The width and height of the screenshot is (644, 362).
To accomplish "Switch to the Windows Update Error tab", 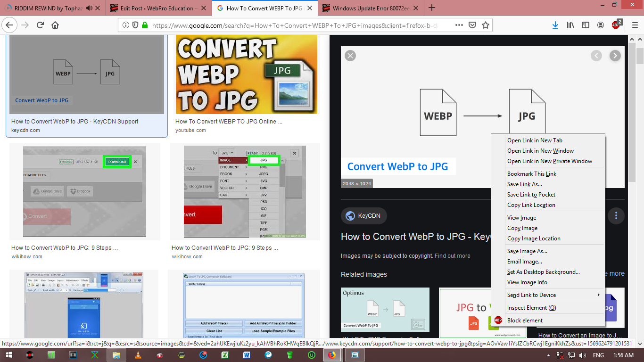I will (370, 8).
